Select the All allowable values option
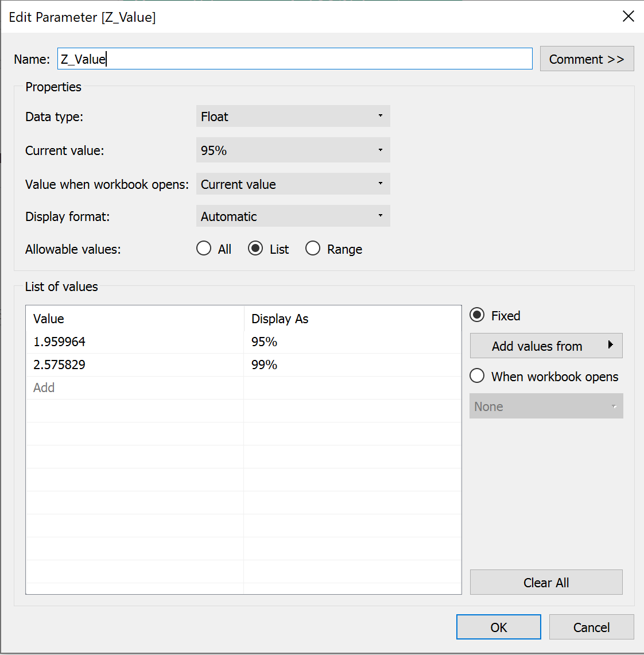The image size is (644, 655). [204, 249]
